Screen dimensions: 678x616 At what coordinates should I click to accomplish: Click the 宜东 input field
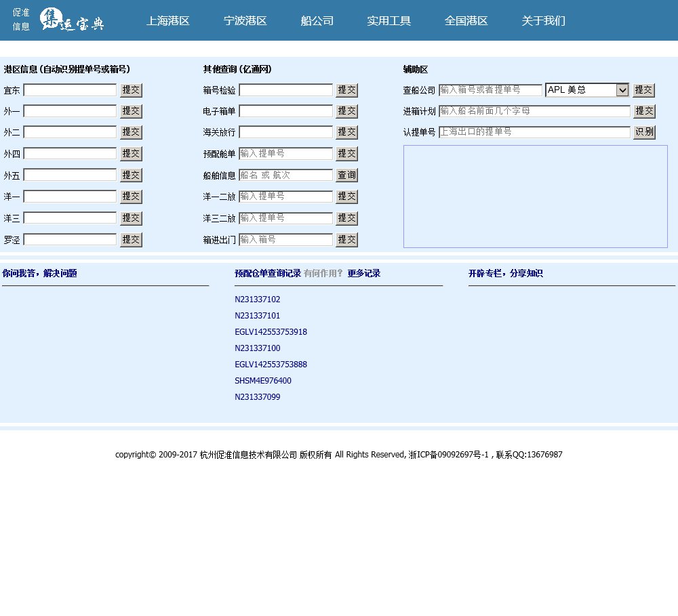coord(71,90)
